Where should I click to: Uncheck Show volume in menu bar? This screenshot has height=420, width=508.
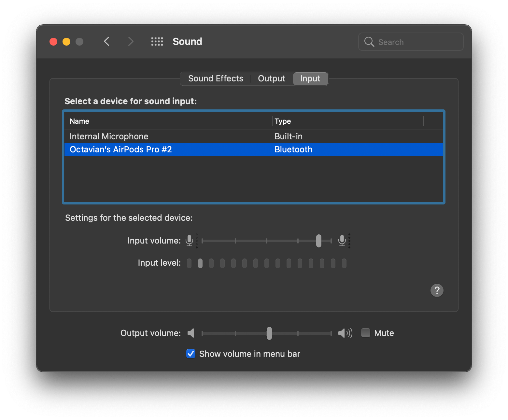pyautogui.click(x=190, y=354)
